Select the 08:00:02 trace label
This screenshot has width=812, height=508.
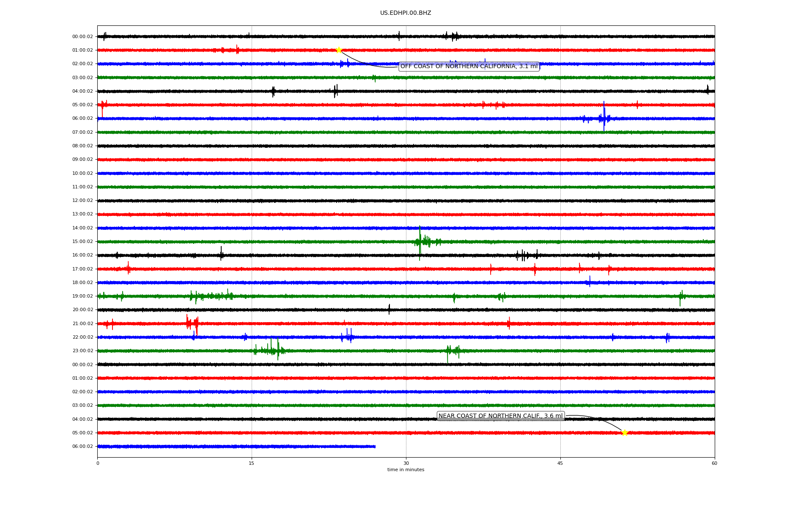(x=82, y=146)
